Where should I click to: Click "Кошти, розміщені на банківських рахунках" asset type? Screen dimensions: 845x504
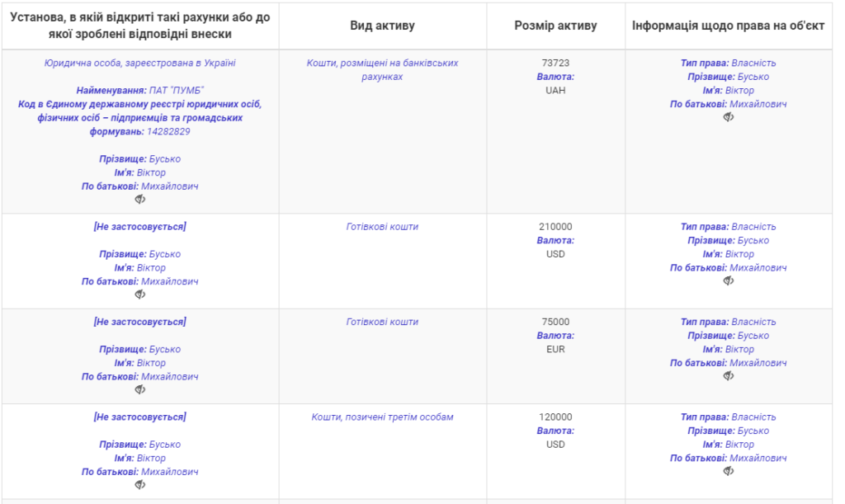coord(382,69)
